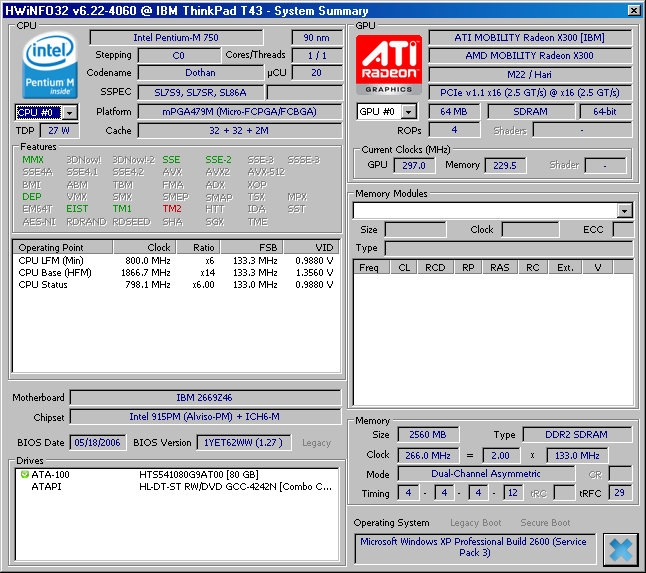This screenshot has width=646, height=573.
Task: Click the MMX feature label
Action: click(33, 160)
